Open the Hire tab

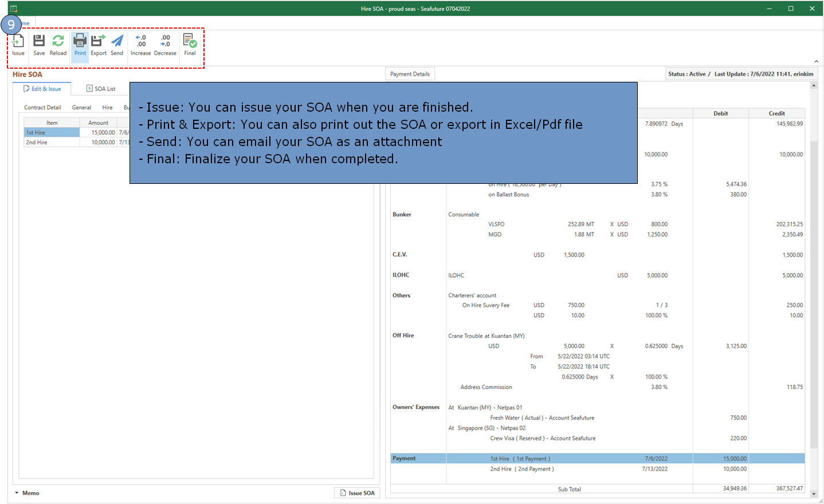107,108
